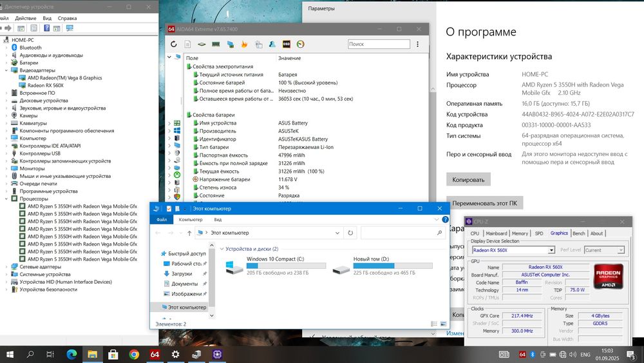
Task: Expand Сетевые адаптеры node
Action: tap(6, 267)
